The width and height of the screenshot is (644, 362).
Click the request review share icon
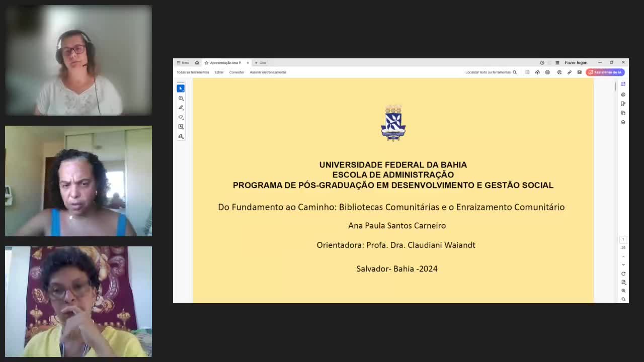point(559,72)
